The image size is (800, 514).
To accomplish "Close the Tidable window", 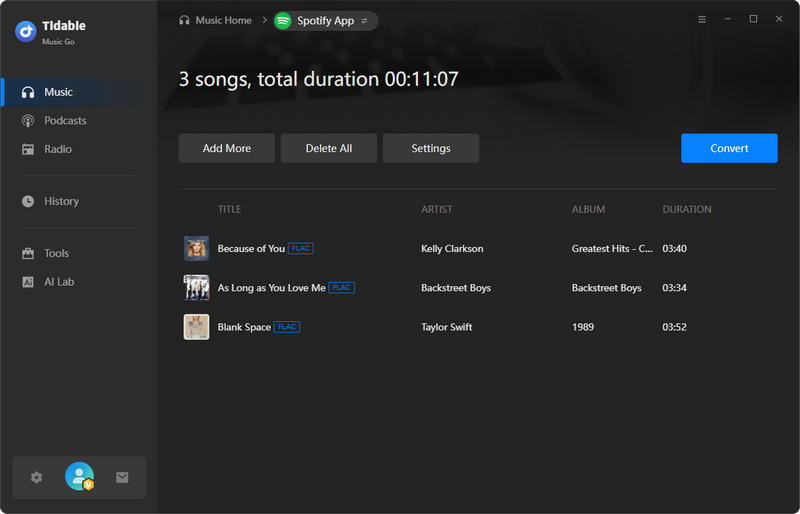I will pyautogui.click(x=779, y=19).
